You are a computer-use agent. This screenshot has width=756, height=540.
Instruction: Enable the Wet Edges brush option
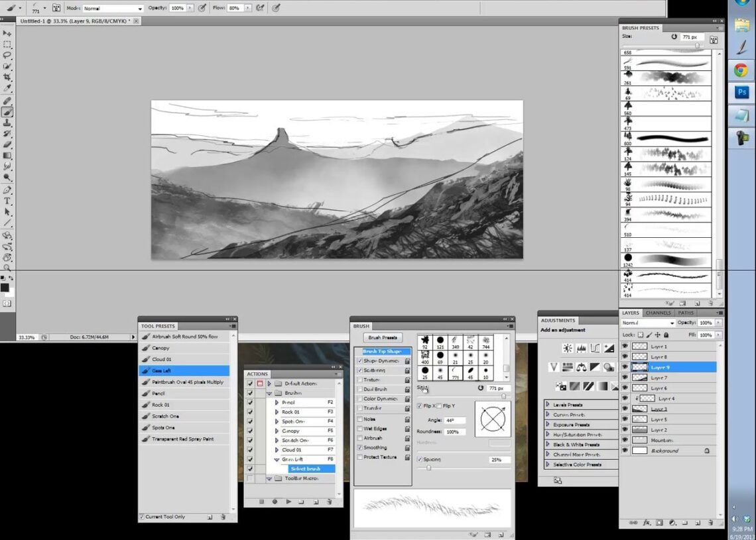(x=360, y=429)
